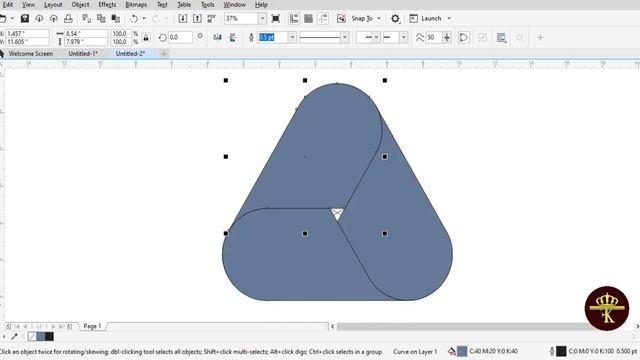Click the outline color swatch in the status bar
The height and width of the screenshot is (360, 640).
(562, 351)
